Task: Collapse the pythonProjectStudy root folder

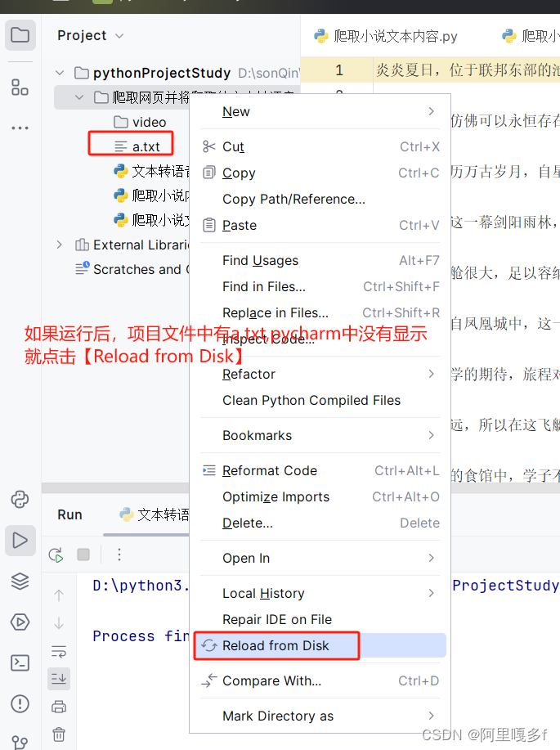Action: coord(60,73)
